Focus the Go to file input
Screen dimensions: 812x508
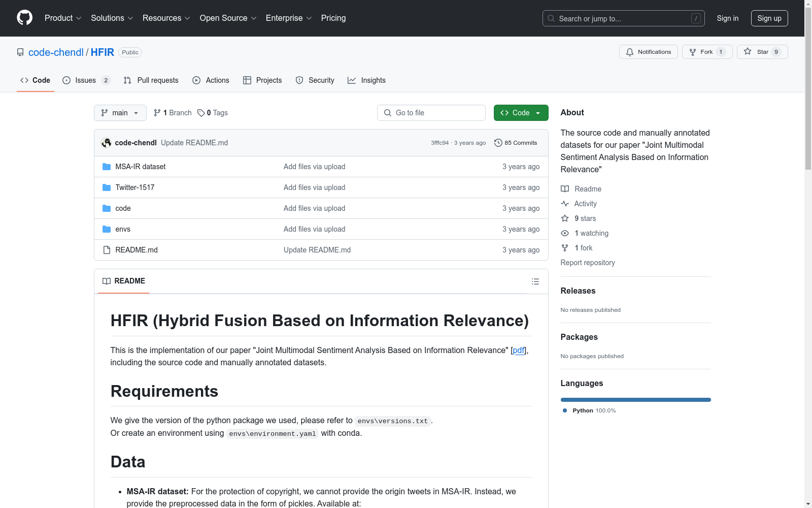(x=431, y=113)
